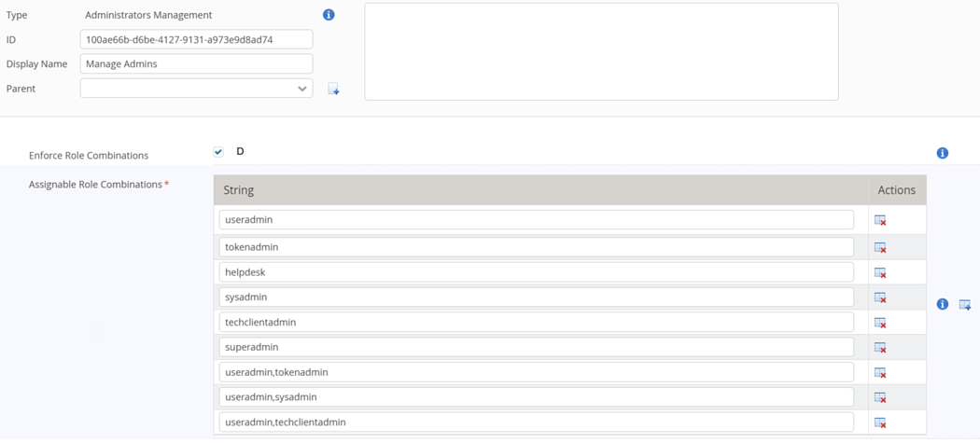The image size is (980, 443).
Task: Add a new role combination row
Action: pyautogui.click(x=965, y=305)
